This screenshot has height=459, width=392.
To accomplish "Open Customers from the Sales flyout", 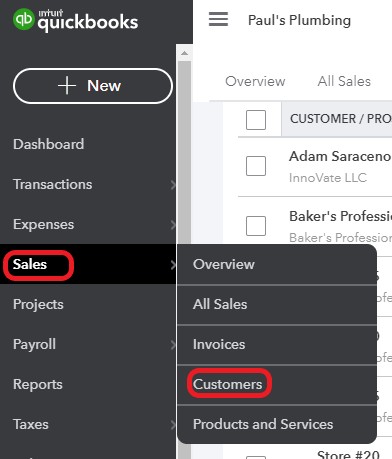I will tap(228, 384).
